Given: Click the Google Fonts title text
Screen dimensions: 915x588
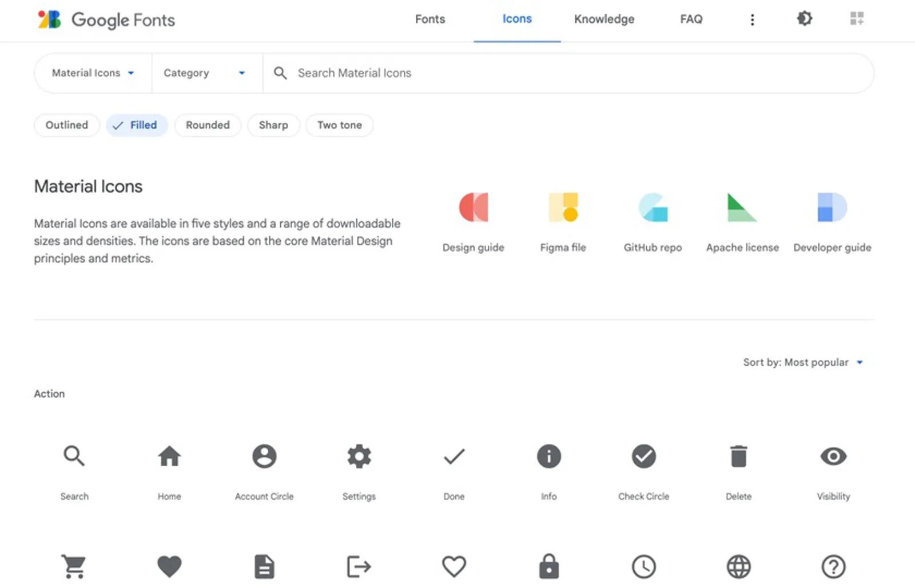Looking at the screenshot, I should [123, 20].
